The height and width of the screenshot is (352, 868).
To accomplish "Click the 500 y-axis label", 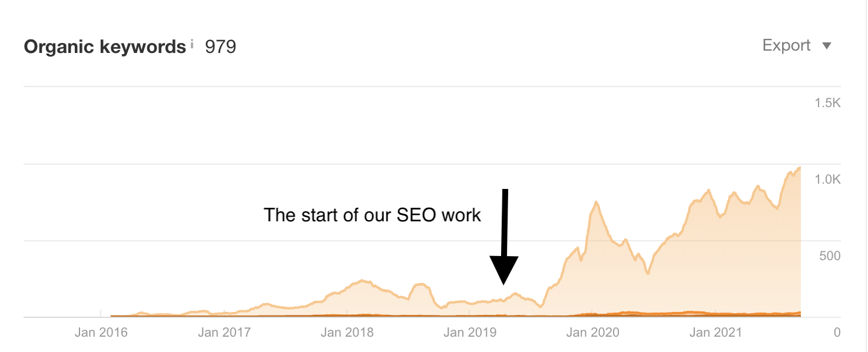I will [x=830, y=256].
